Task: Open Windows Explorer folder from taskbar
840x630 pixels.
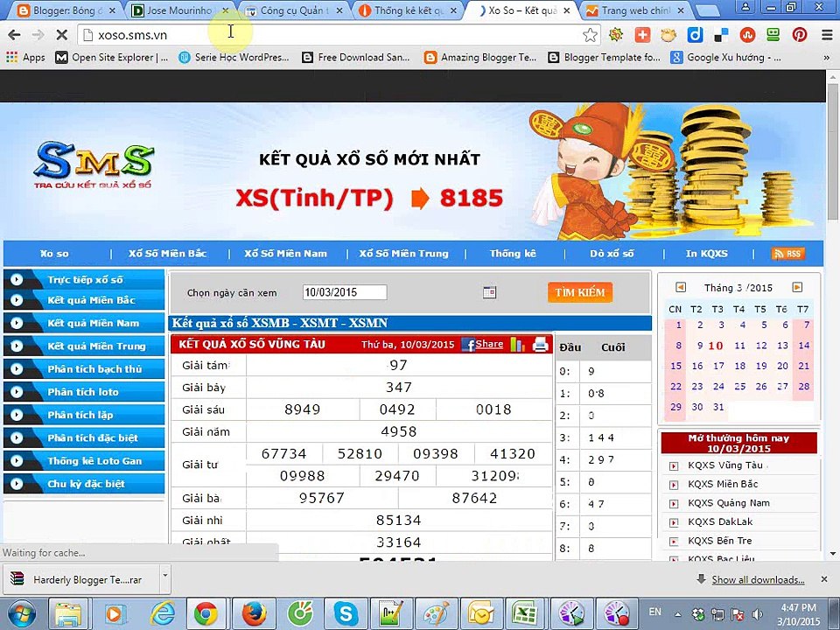Action: point(68,613)
